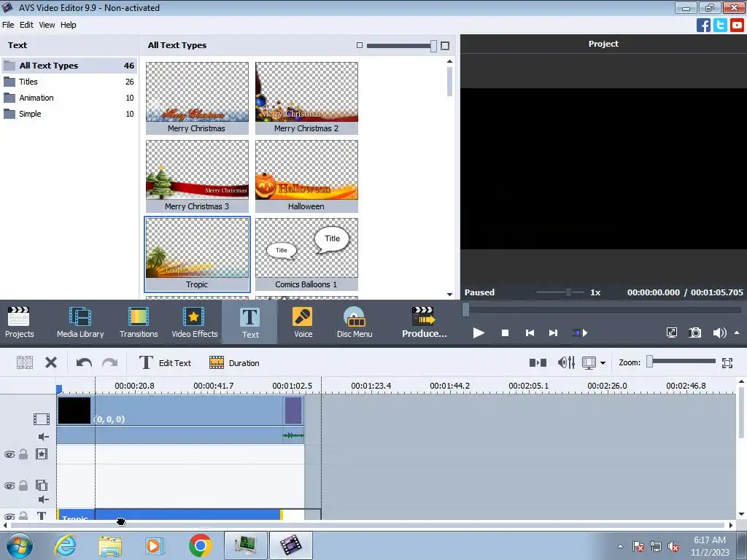Click the split clip toolbar icon
Viewport: 747px width, 560px height.
[25, 363]
